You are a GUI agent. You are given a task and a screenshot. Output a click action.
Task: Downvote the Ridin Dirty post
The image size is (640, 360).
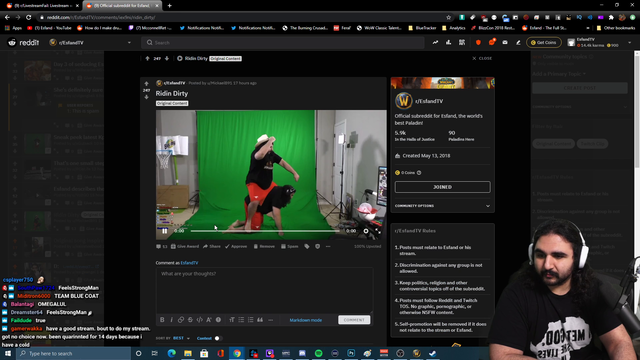click(147, 97)
